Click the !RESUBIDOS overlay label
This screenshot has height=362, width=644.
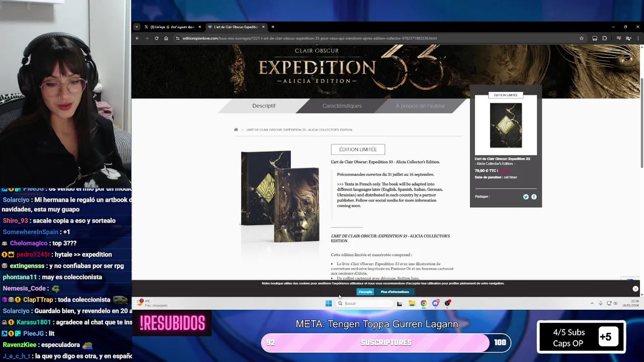tap(173, 323)
